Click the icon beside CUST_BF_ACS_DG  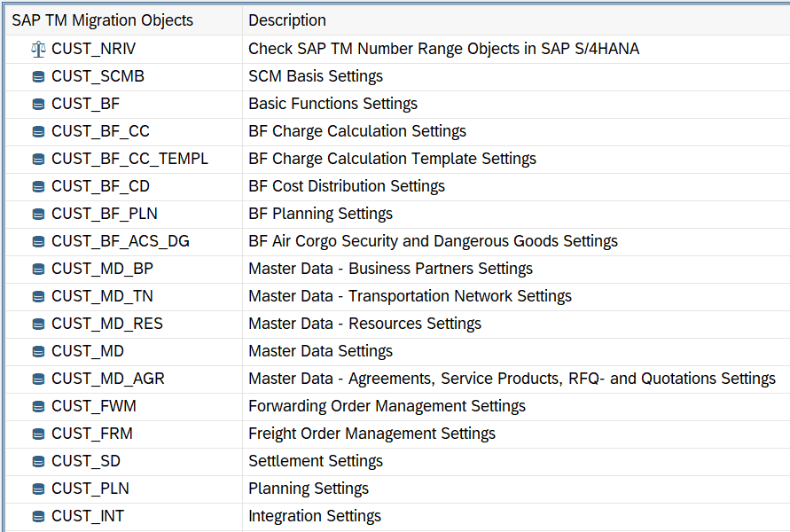pos(38,242)
